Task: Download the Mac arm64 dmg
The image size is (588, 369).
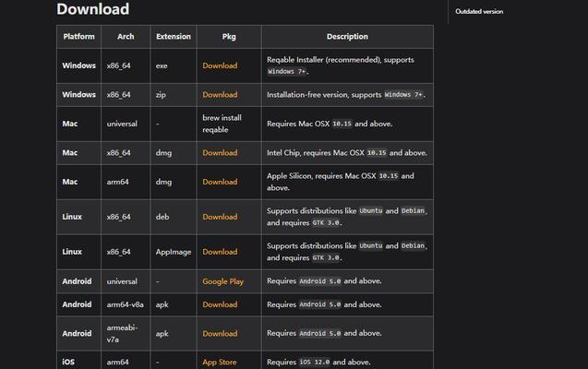Action: 220,182
